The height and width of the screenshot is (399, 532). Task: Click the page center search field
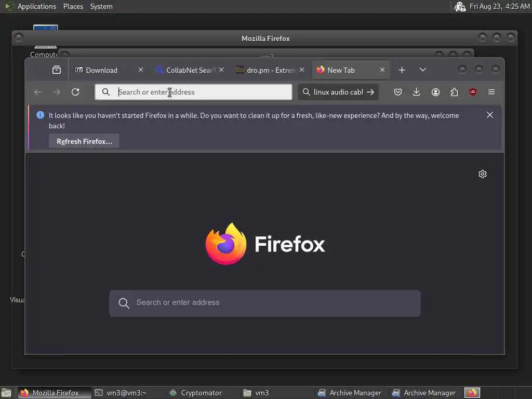click(264, 303)
